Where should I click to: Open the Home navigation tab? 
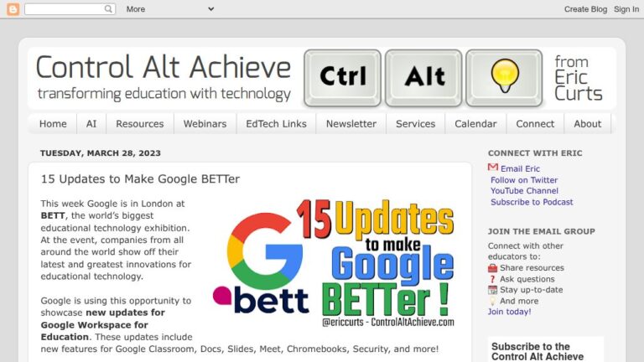[x=53, y=124]
